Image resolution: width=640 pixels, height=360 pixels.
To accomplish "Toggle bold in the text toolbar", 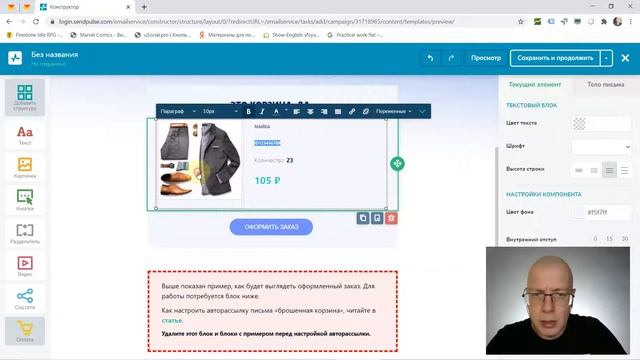I will click(248, 111).
